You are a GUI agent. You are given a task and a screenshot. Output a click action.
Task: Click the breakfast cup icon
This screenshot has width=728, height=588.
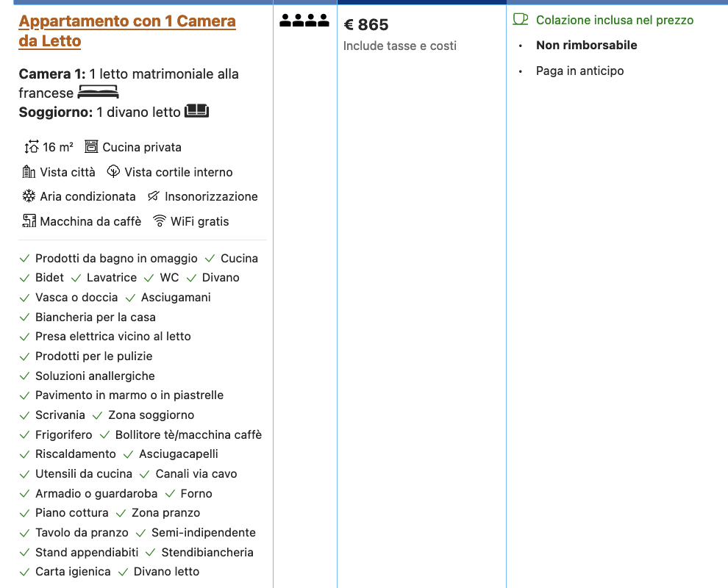[521, 20]
